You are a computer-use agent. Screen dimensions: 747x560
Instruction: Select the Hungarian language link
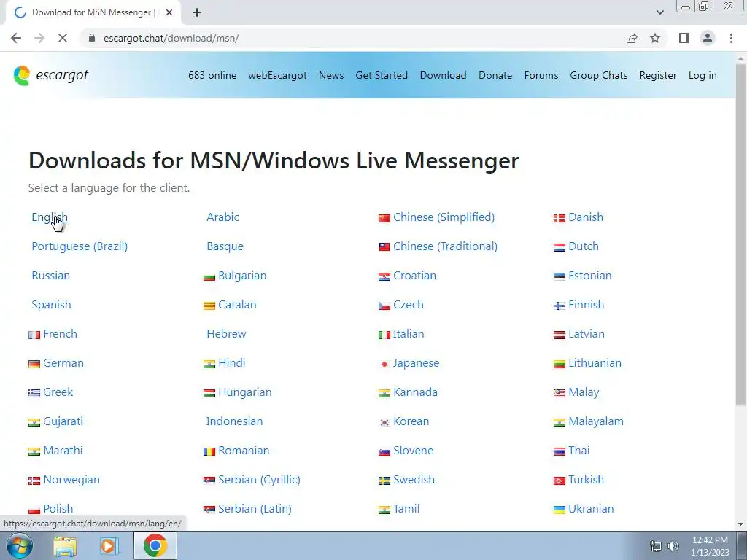tap(245, 392)
